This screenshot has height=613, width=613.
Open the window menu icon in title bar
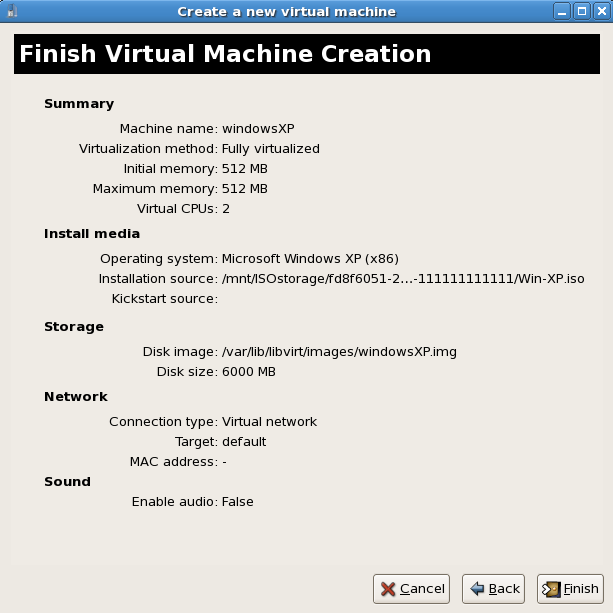12,11
